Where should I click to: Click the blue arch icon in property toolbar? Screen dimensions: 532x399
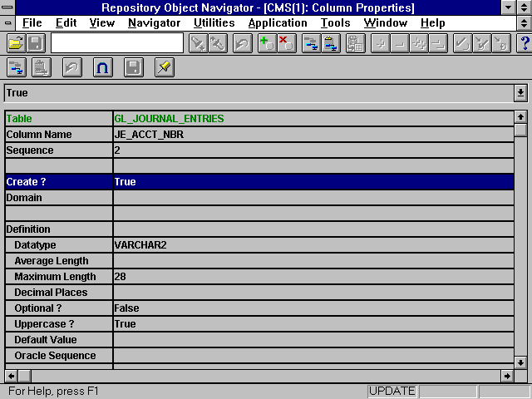click(102, 68)
